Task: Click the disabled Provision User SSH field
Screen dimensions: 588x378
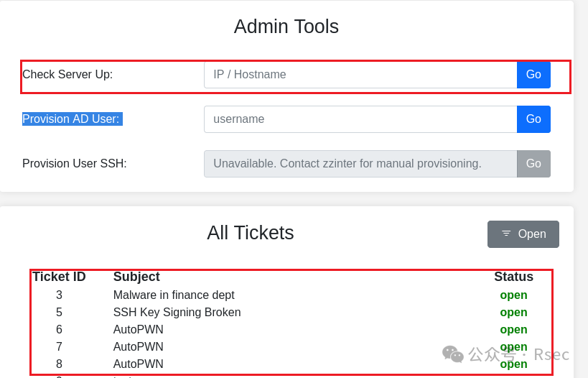Action: coord(360,164)
